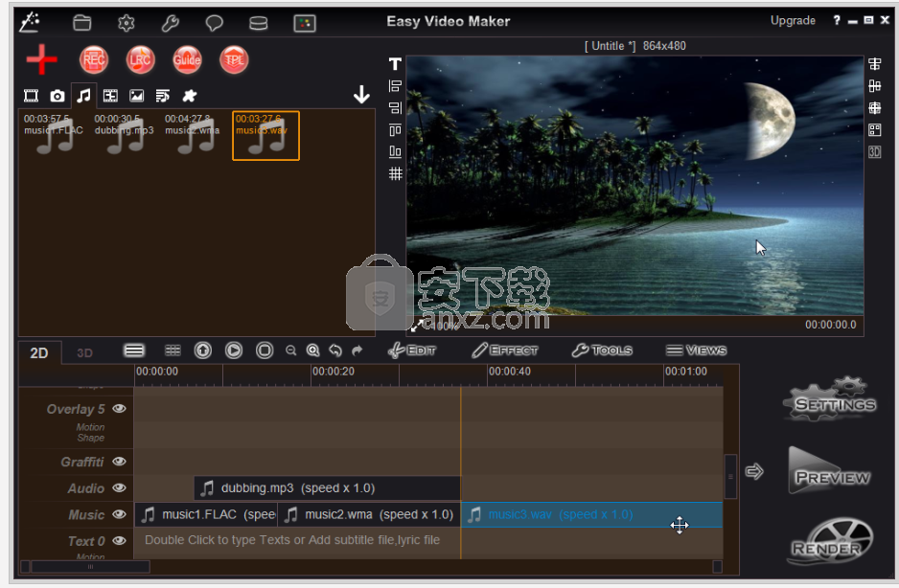The width and height of the screenshot is (899, 588).
Task: Toggle Music track visibility eye
Action: point(119,514)
